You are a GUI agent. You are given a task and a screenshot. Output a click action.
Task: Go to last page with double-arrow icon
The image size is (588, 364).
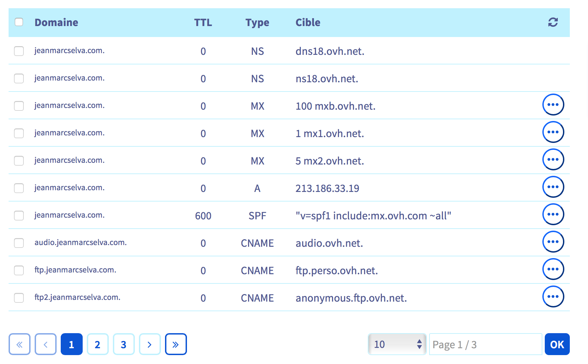[176, 344]
